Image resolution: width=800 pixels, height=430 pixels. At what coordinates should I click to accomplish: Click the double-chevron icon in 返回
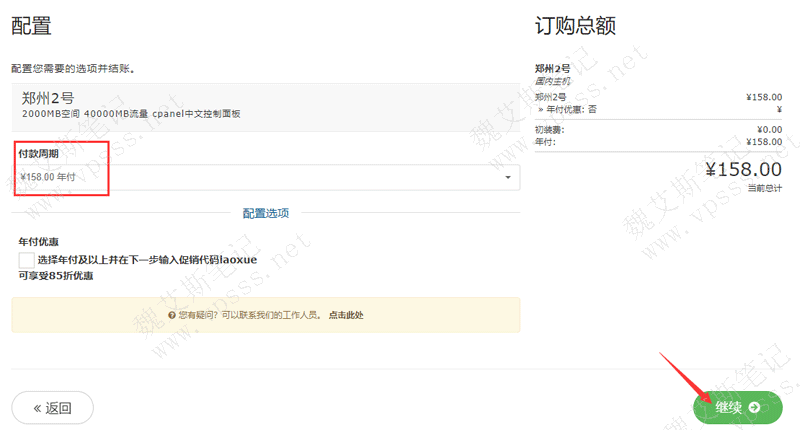37,408
